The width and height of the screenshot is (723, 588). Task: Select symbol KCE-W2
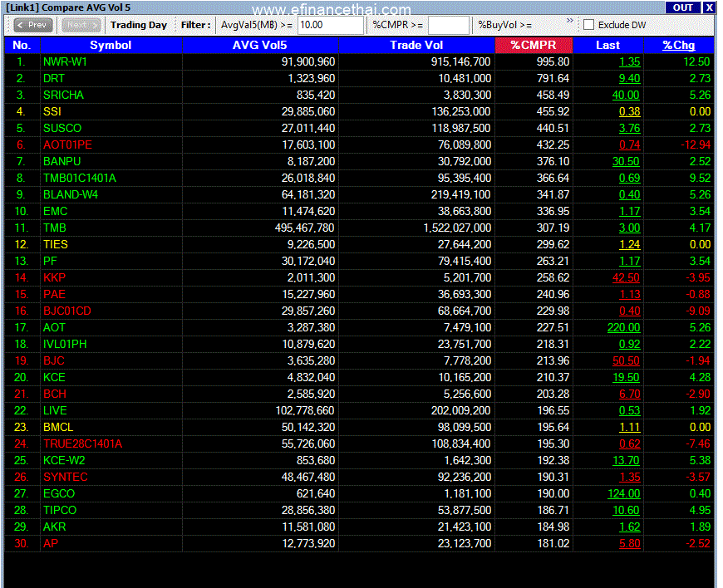[64, 460]
